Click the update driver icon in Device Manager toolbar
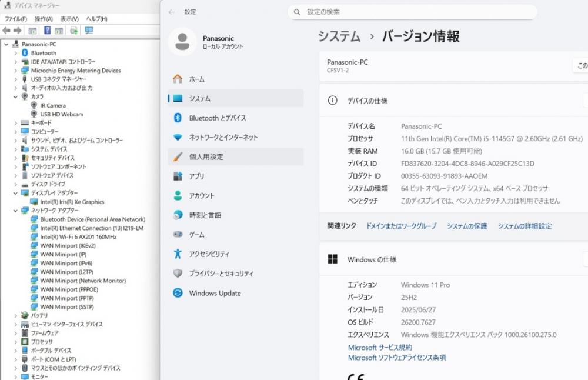588x380 pixels. click(74, 31)
